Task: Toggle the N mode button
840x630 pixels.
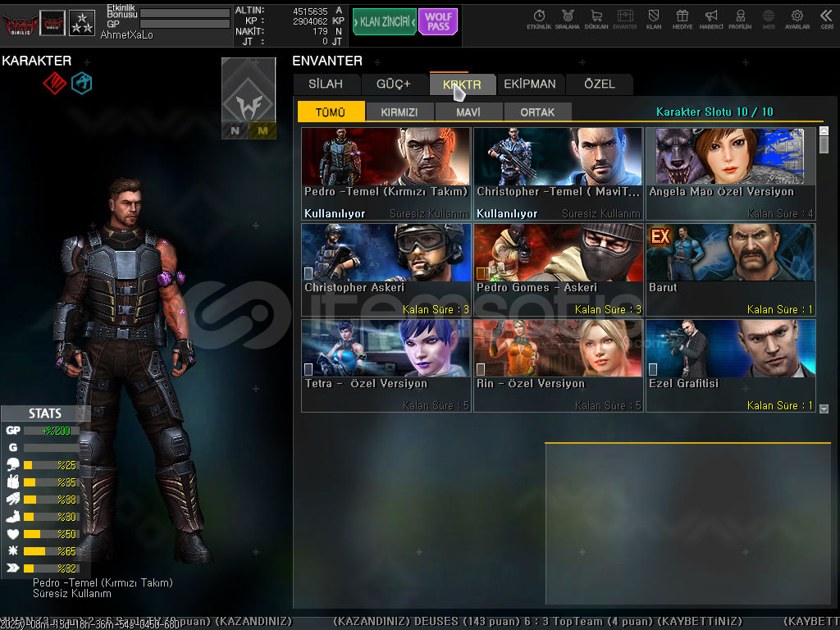Action: [x=235, y=130]
